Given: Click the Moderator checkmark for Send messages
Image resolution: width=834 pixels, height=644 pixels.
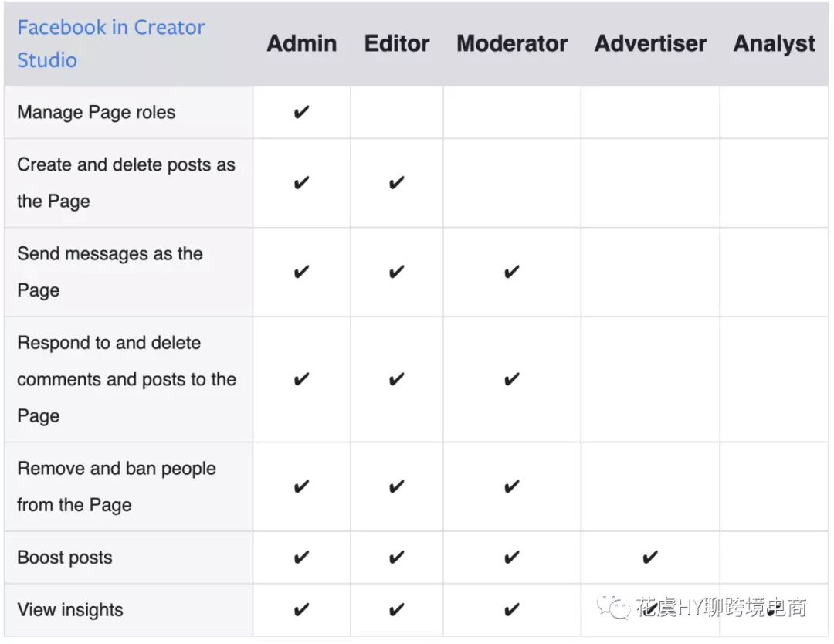Looking at the screenshot, I should [512, 273].
